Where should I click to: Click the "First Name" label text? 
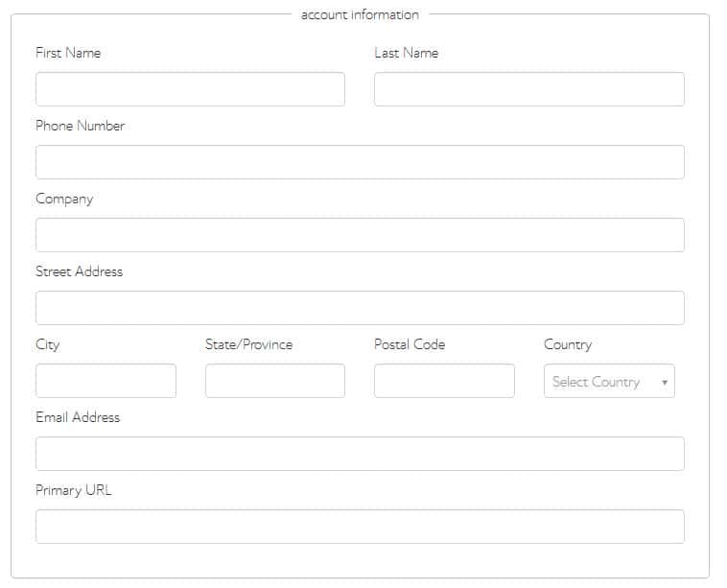point(68,53)
